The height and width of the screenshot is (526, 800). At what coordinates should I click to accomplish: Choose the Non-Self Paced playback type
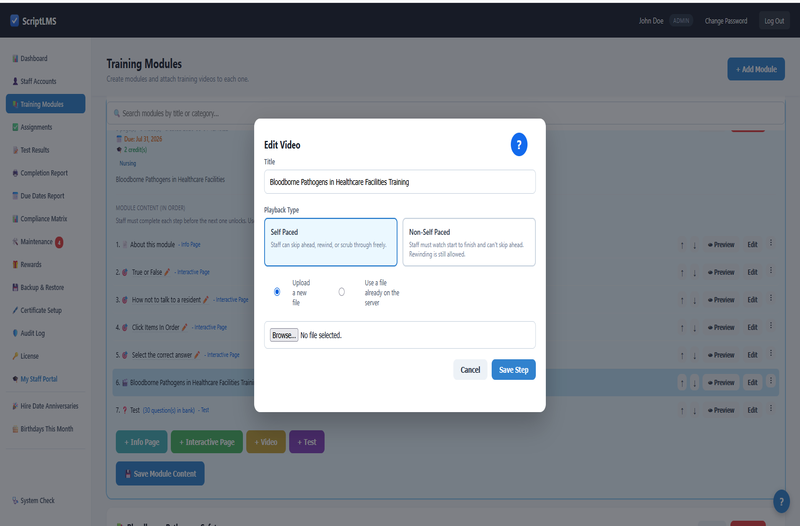click(x=469, y=242)
